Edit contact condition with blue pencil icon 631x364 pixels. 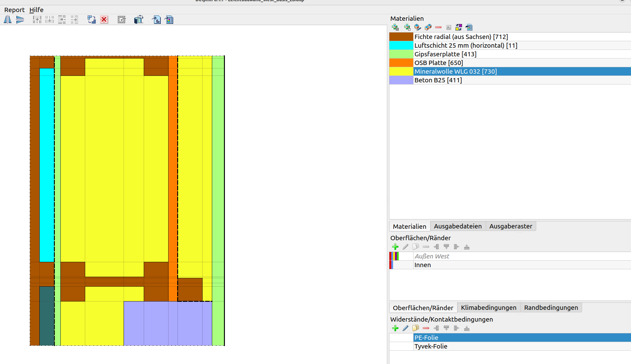coord(405,328)
